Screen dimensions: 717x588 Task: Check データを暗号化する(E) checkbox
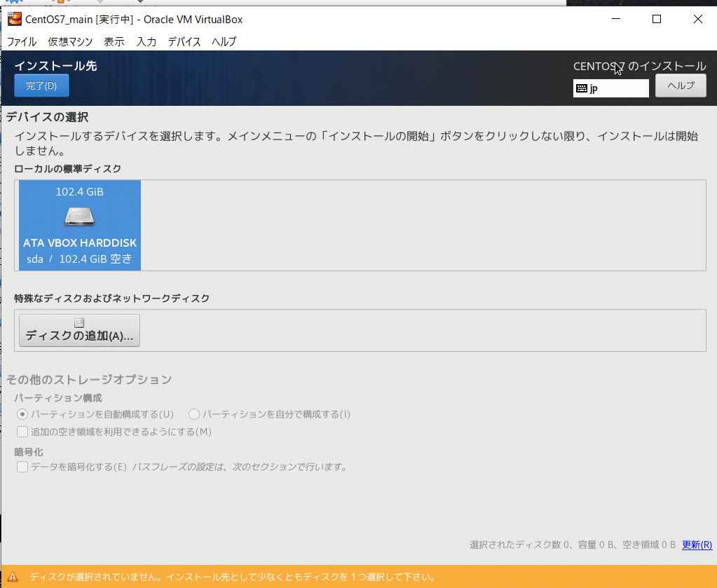click(22, 467)
